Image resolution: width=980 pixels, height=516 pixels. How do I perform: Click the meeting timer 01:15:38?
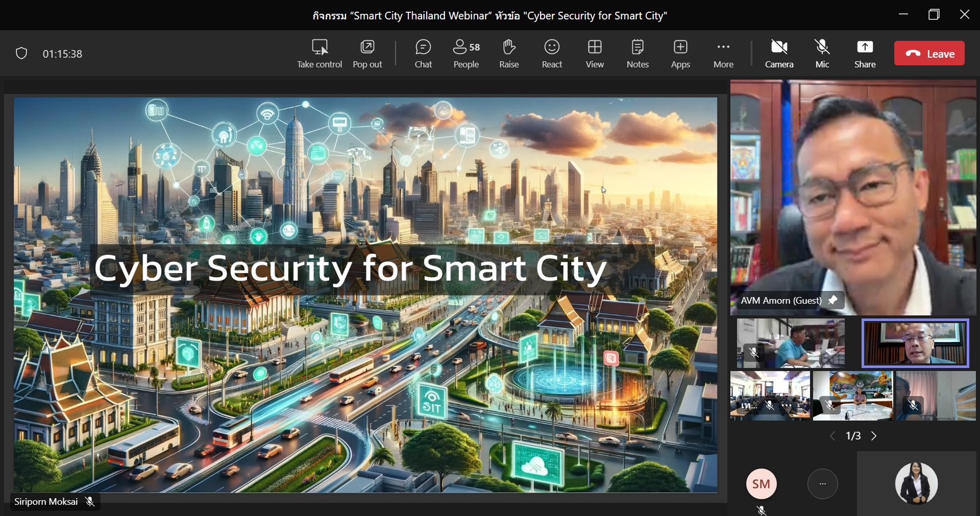pyautogui.click(x=63, y=54)
